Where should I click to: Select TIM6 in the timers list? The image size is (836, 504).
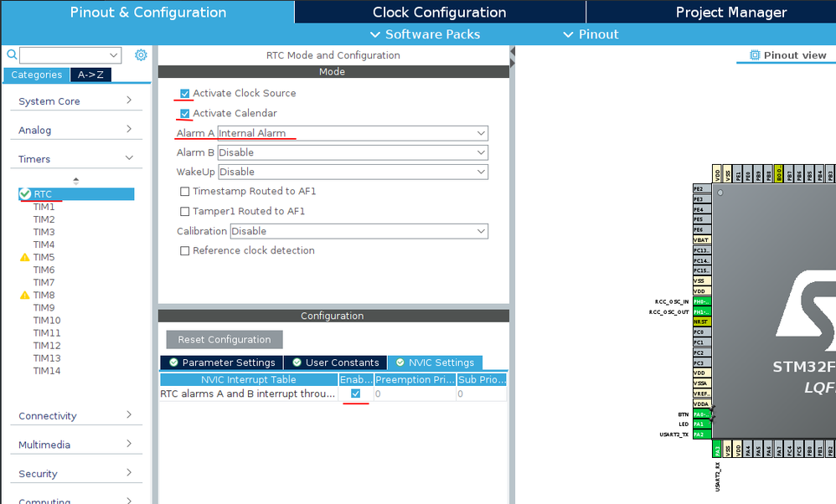(x=44, y=270)
